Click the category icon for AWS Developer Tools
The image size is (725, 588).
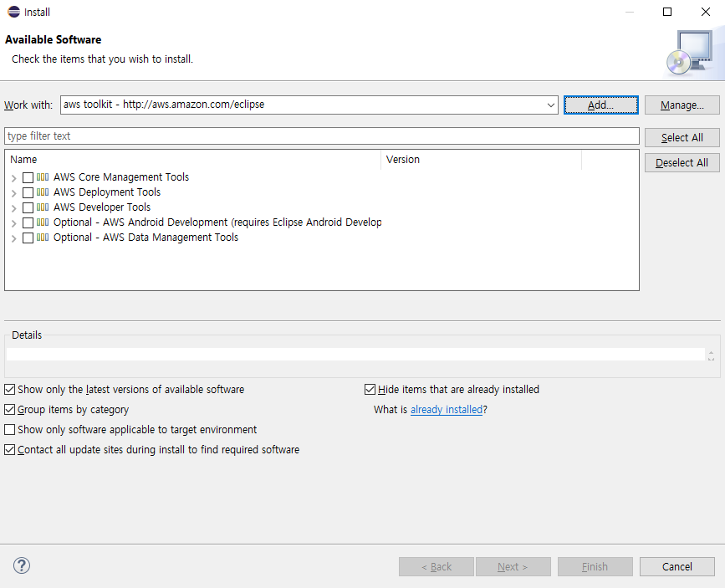(x=43, y=207)
